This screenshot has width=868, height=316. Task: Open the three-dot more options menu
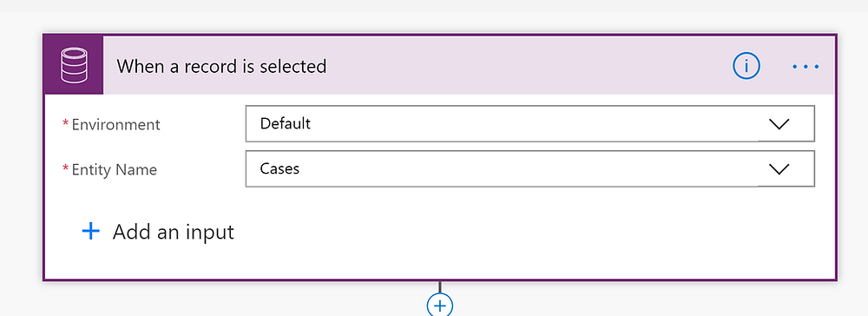pyautogui.click(x=806, y=66)
